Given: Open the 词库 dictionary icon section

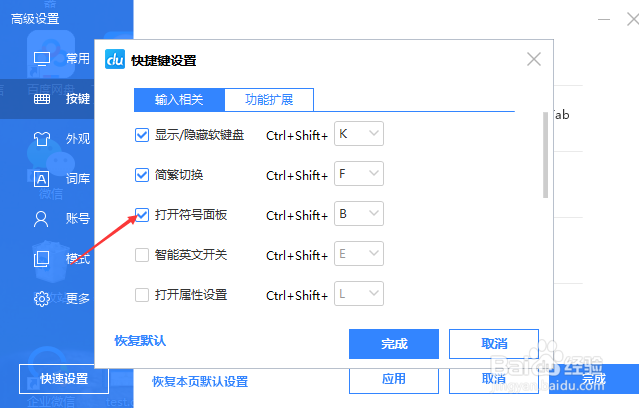Looking at the screenshot, I should [42, 179].
